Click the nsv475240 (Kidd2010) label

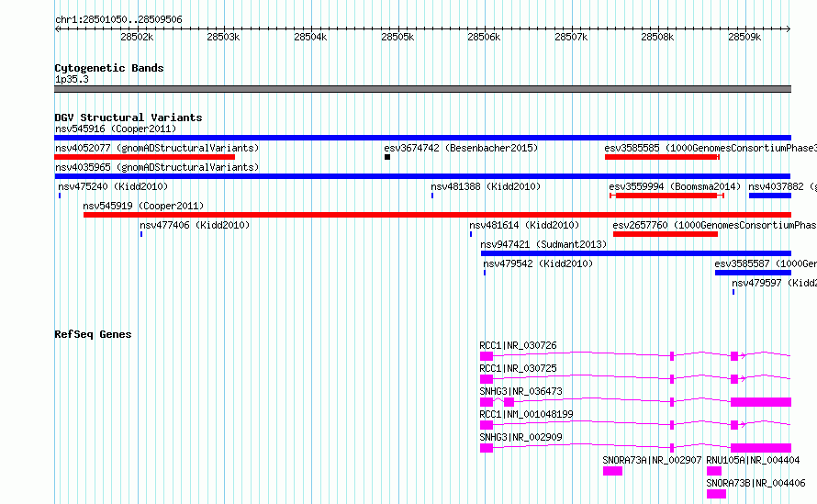click(x=113, y=186)
